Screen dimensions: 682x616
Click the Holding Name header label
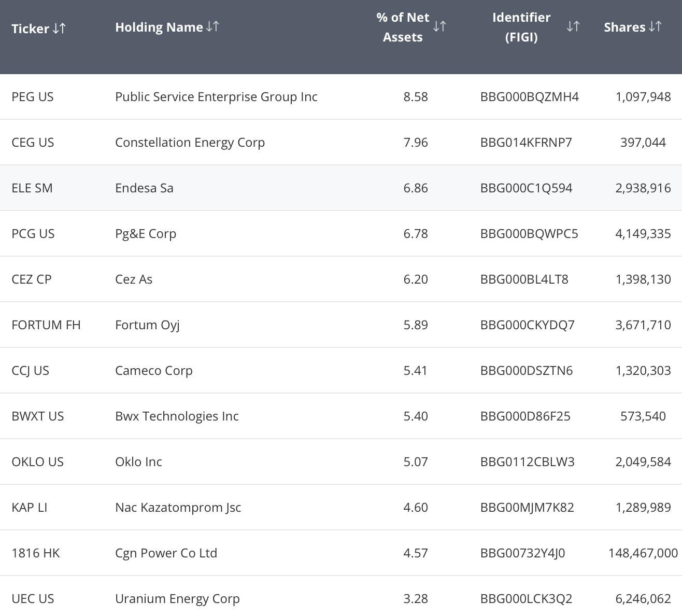tap(159, 27)
